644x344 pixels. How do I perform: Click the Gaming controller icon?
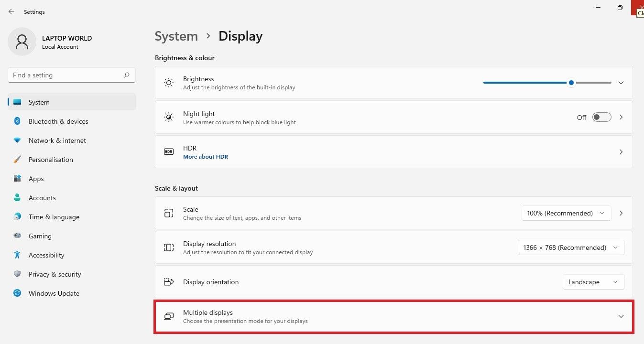17,236
